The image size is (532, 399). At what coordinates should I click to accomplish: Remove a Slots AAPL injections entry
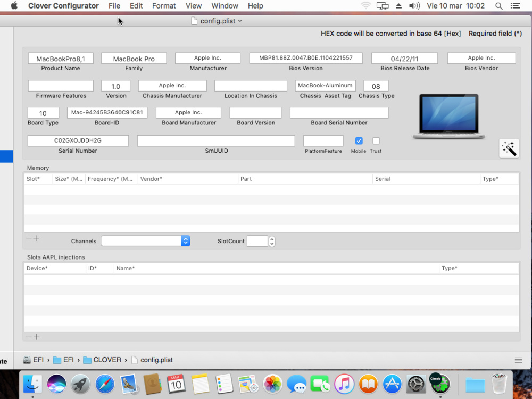pyautogui.click(x=29, y=337)
